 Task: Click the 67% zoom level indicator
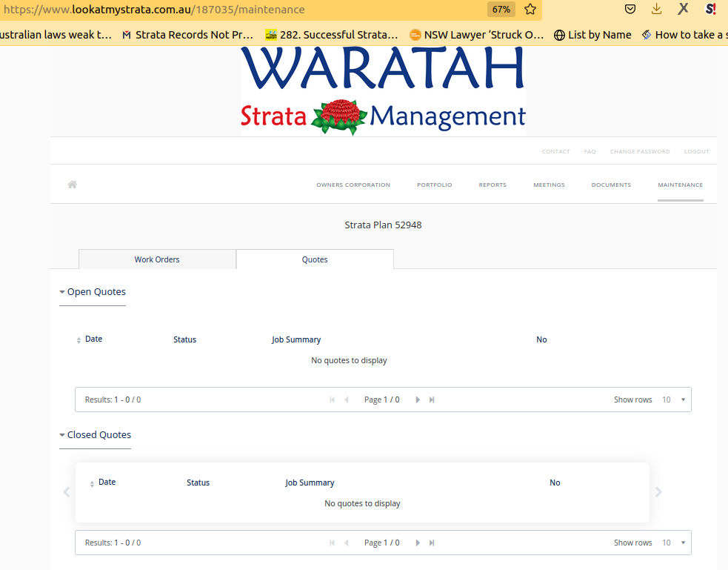tap(501, 10)
